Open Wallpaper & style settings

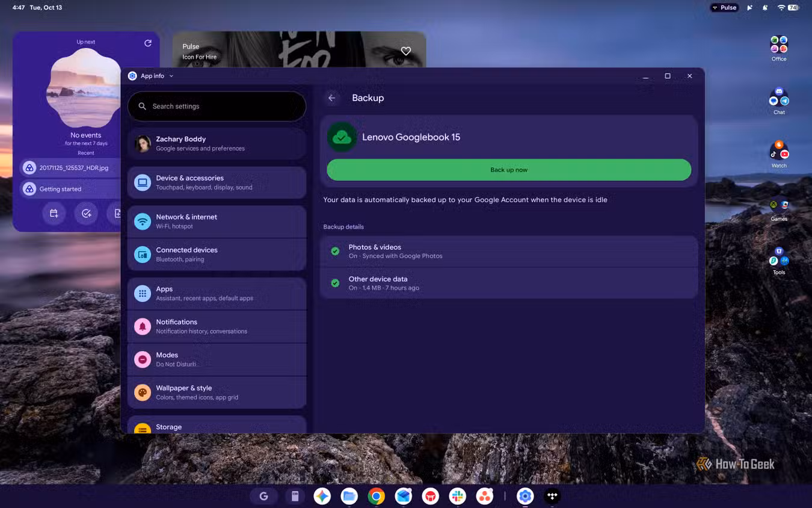click(217, 393)
